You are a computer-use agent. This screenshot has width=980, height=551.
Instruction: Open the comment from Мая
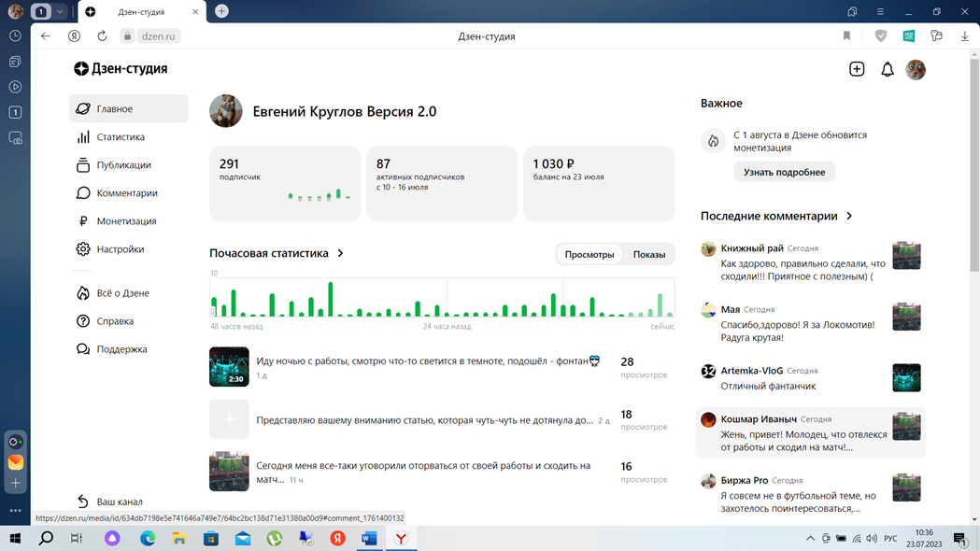(x=811, y=324)
